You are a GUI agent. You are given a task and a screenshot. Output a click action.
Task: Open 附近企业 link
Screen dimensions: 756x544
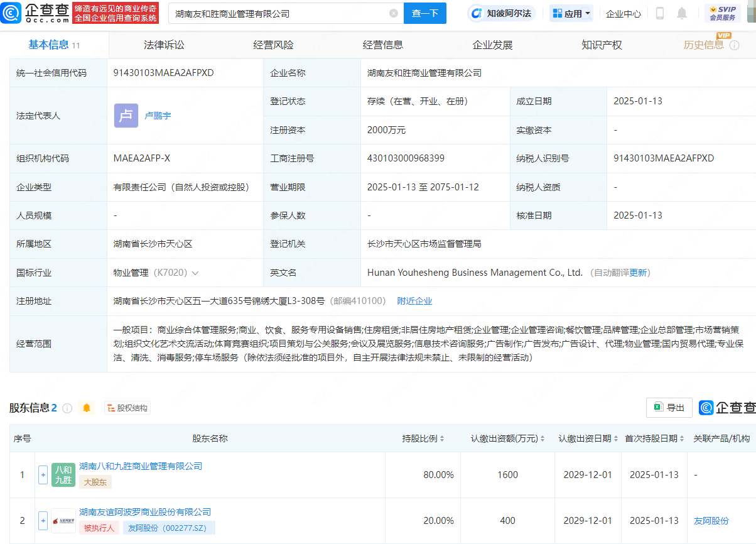[414, 301]
